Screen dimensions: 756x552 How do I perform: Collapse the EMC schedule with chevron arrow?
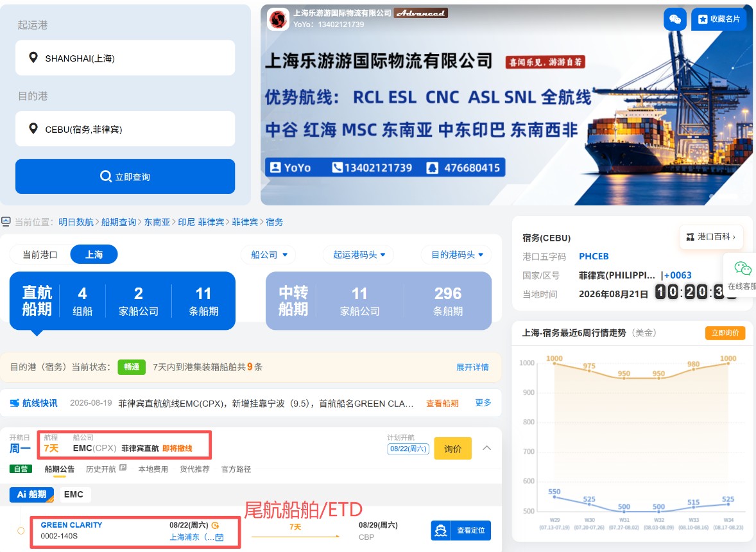487,449
